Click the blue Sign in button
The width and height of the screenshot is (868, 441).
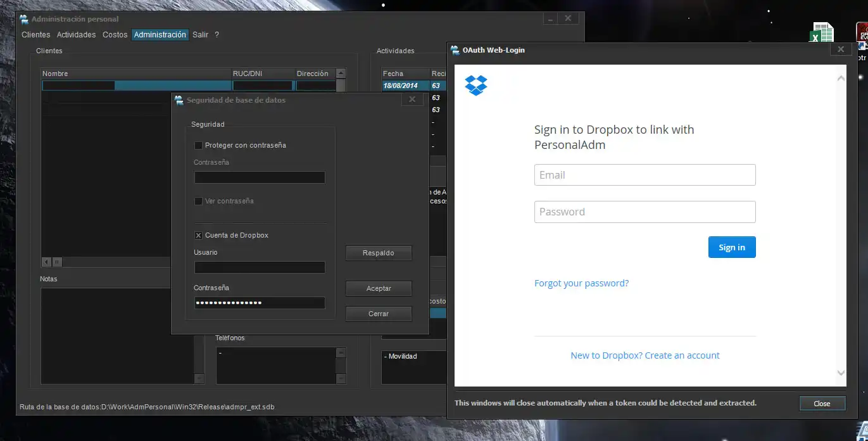(732, 247)
